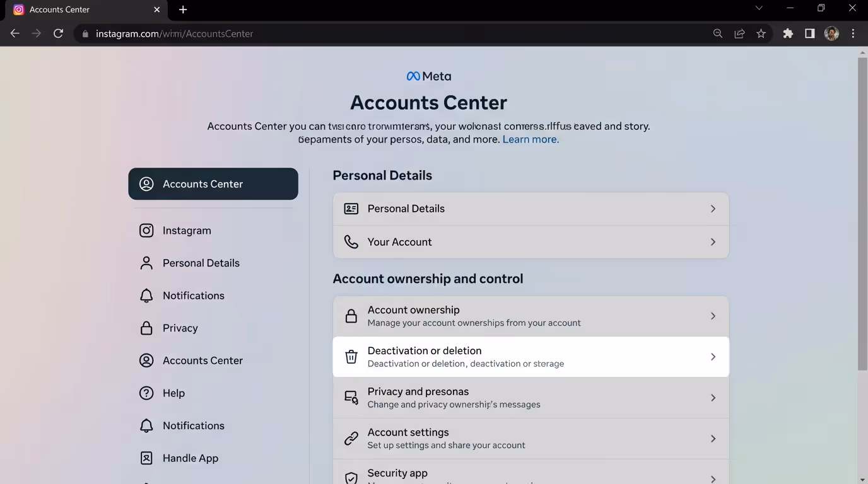Open Personal Details in the left sidebar
868x484 pixels.
pyautogui.click(x=201, y=263)
